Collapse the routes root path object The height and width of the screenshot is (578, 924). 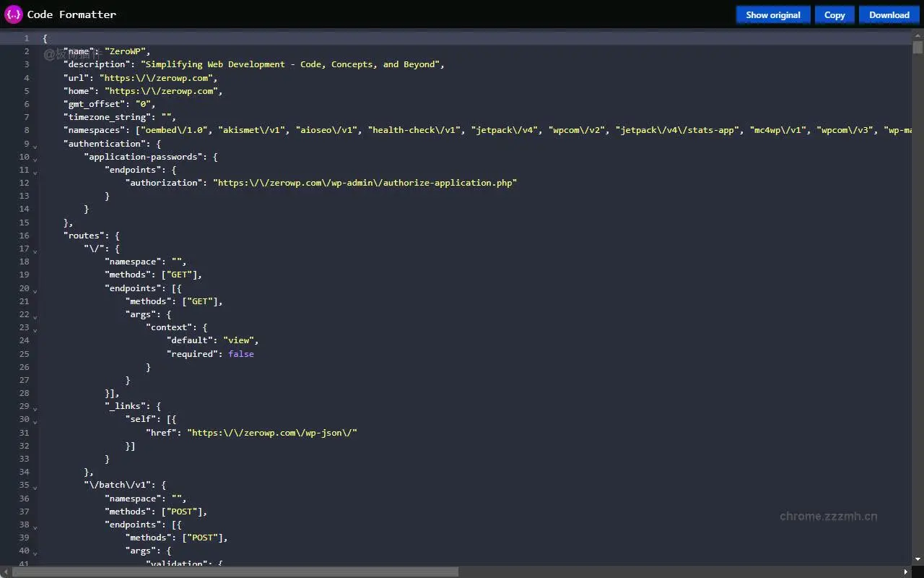click(34, 251)
